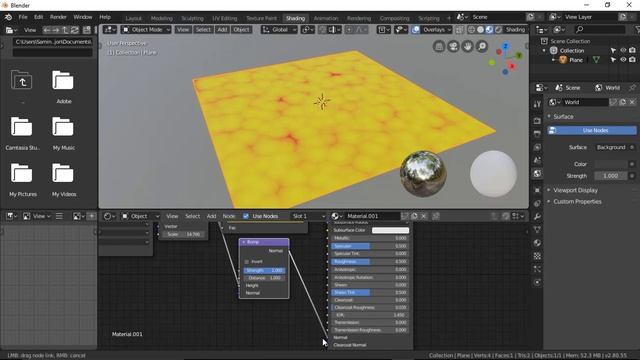Viewport: 640px width, 360px height.
Task: Click the file browser back arrow
Action: pos(47,30)
